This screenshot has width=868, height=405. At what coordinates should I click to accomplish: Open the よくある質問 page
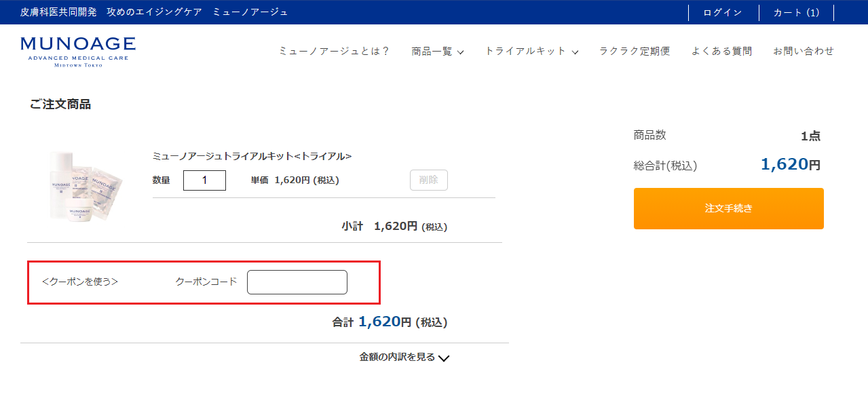(722, 51)
